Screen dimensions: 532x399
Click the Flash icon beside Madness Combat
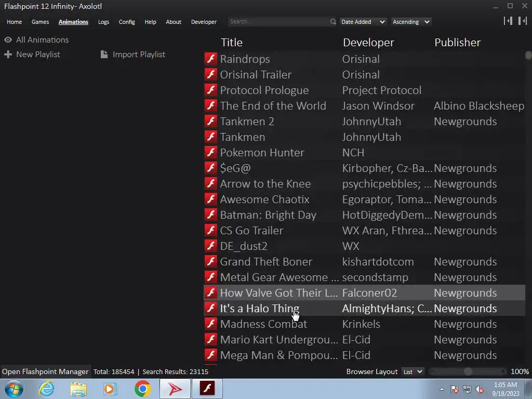click(x=211, y=324)
